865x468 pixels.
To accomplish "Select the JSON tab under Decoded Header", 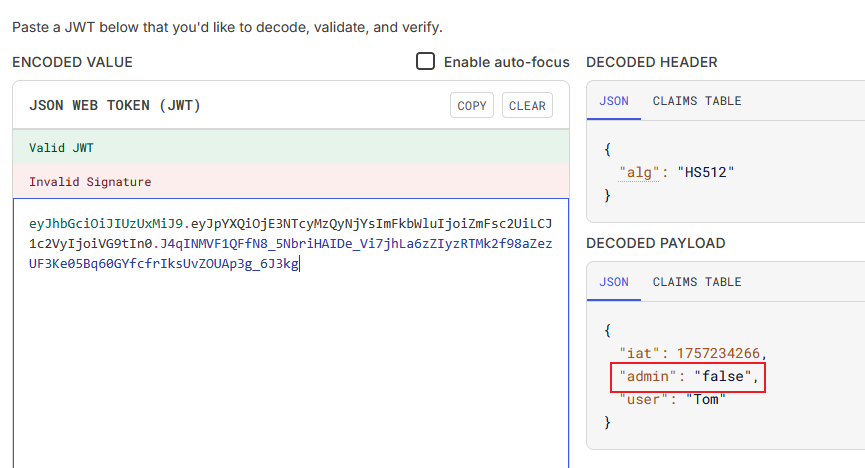I will (x=614, y=101).
